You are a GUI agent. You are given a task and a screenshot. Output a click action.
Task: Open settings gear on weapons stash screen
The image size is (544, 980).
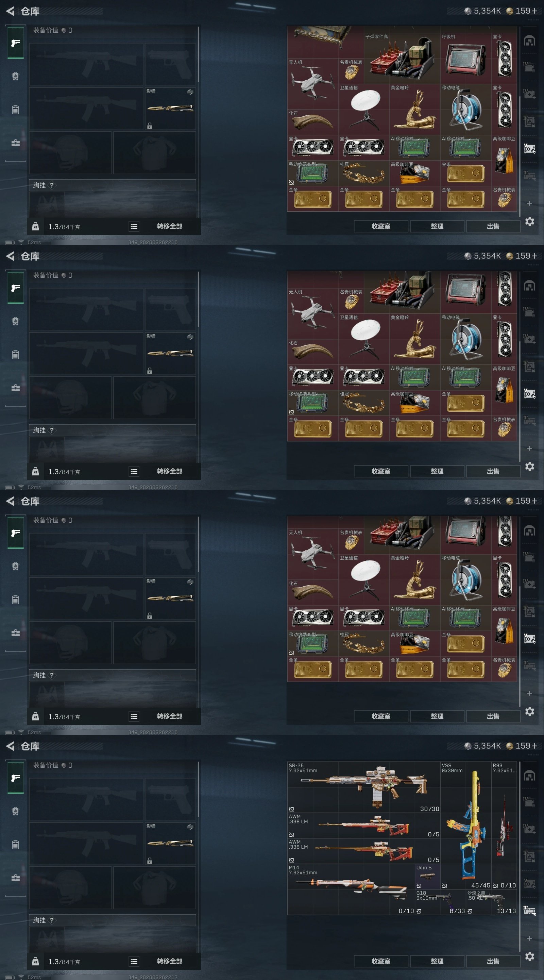point(530,957)
